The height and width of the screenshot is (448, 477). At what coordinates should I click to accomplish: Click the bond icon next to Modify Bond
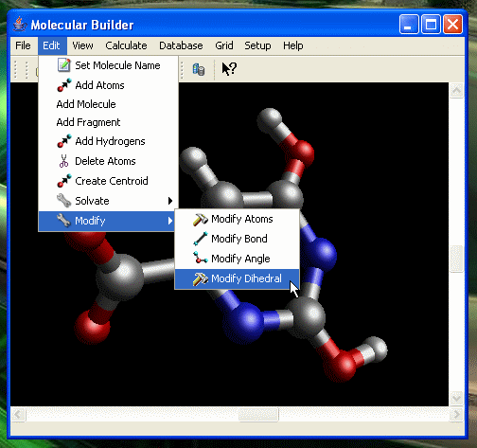(201, 239)
